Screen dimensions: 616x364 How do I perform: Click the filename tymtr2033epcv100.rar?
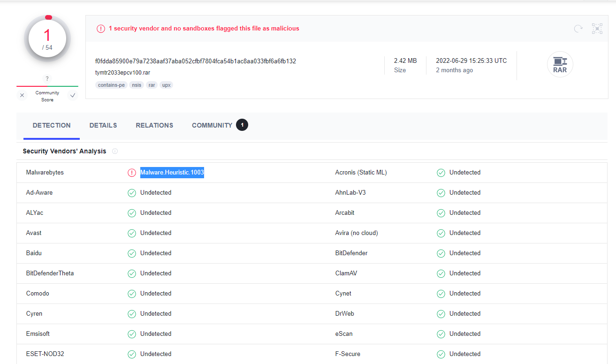pyautogui.click(x=122, y=73)
